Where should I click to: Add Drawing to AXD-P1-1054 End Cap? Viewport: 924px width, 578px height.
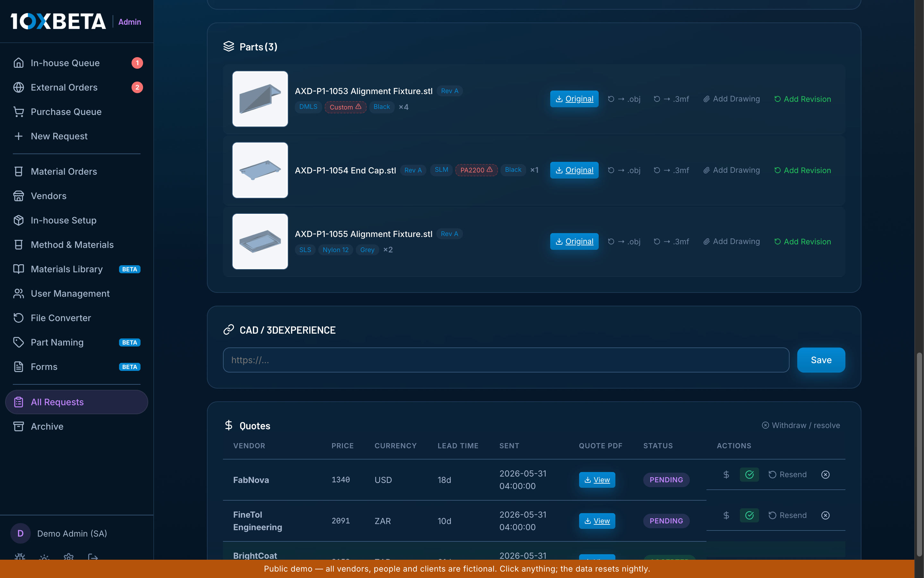(x=732, y=170)
